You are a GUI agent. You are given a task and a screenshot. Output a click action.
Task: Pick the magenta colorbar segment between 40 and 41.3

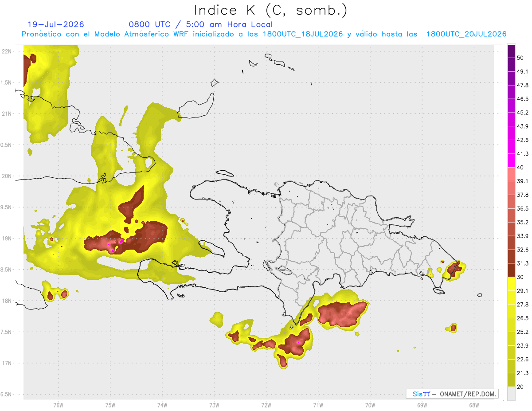point(511,160)
